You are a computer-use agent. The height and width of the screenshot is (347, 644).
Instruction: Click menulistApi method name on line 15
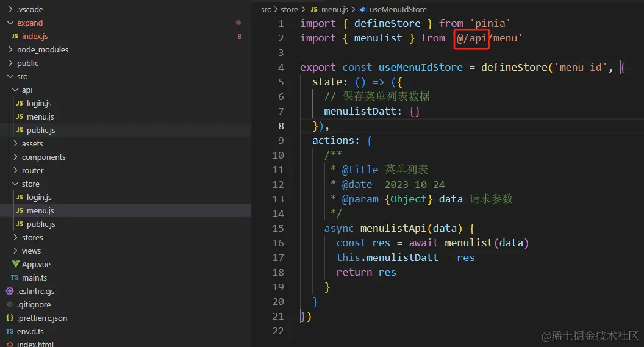[x=394, y=228]
